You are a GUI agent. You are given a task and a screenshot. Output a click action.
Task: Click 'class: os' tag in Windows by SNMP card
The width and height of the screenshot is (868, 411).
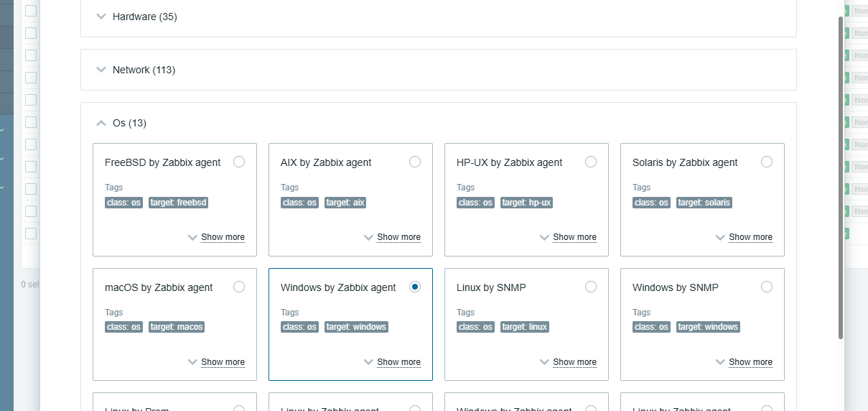click(x=652, y=327)
